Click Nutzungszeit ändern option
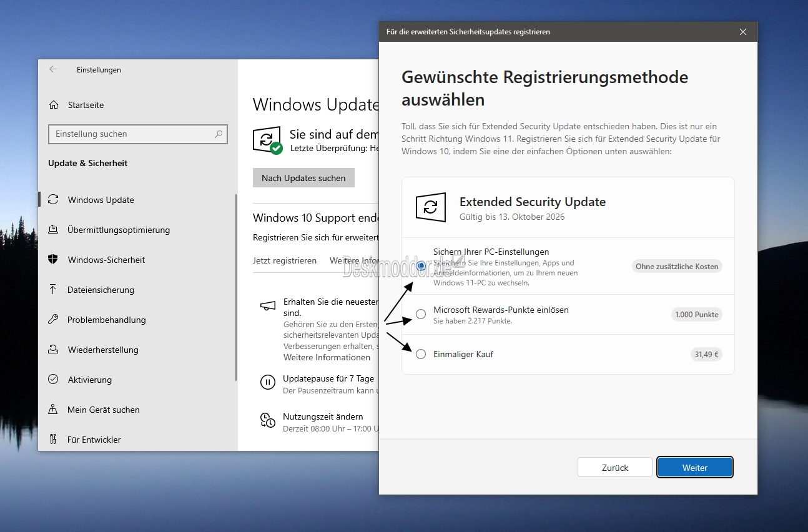 [x=323, y=416]
